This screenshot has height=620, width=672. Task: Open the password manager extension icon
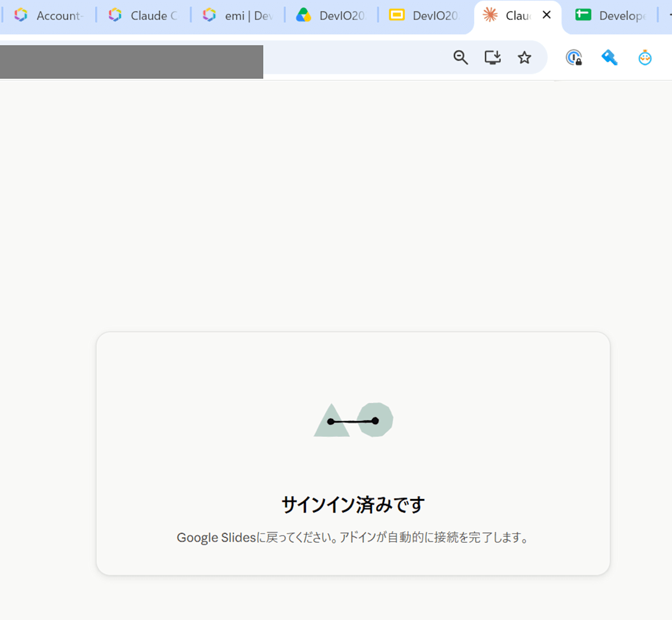click(x=574, y=57)
